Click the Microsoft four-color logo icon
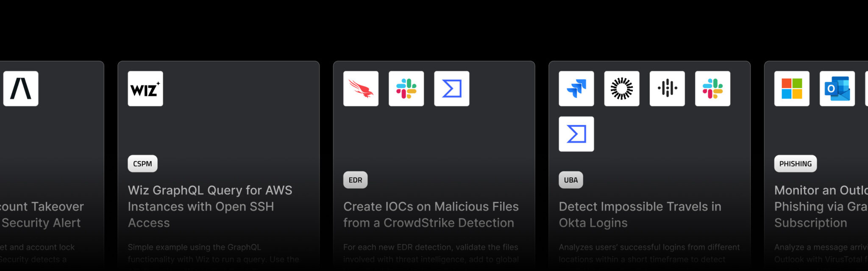Image resolution: width=868 pixels, height=271 pixels. 792,88
